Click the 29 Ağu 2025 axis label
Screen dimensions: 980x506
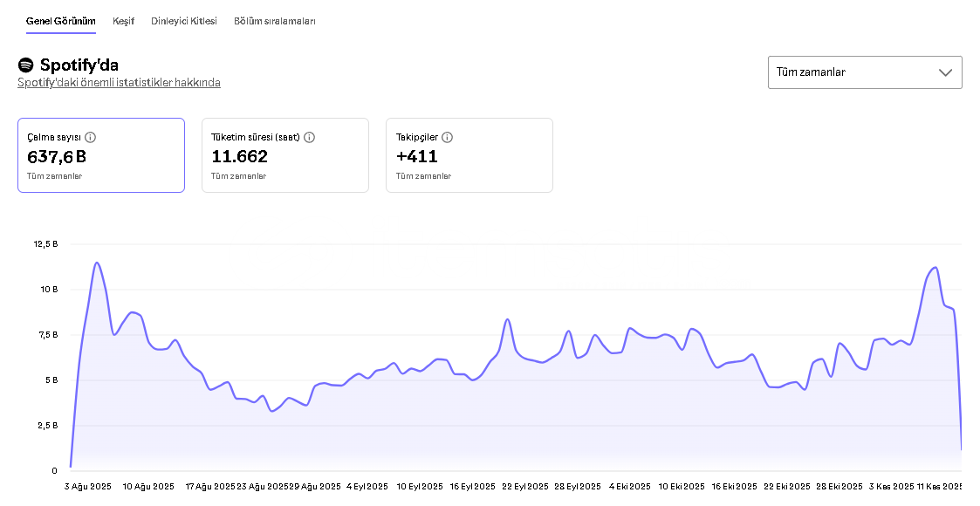[315, 487]
